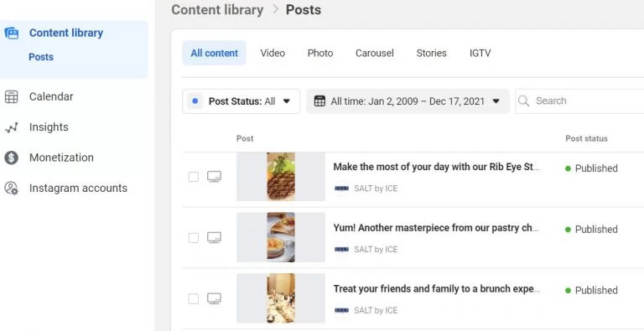Click green status dot for Rib Eye post
This screenshot has width=644, height=331.
coord(568,168)
